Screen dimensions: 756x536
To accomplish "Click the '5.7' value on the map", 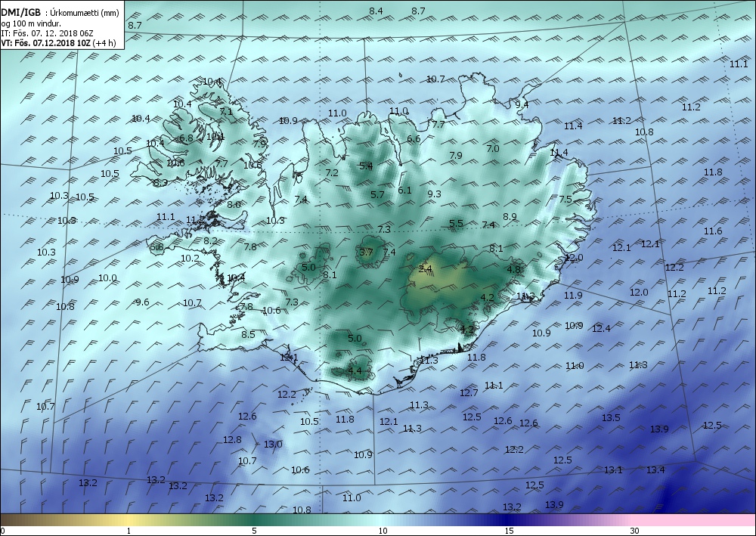I will pos(377,195).
